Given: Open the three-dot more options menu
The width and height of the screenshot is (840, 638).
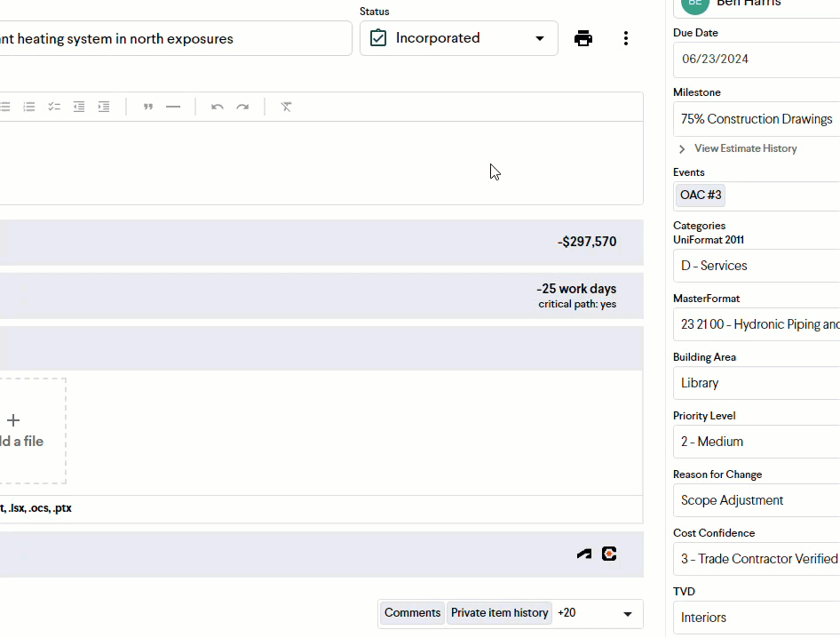Looking at the screenshot, I should tap(626, 38).
